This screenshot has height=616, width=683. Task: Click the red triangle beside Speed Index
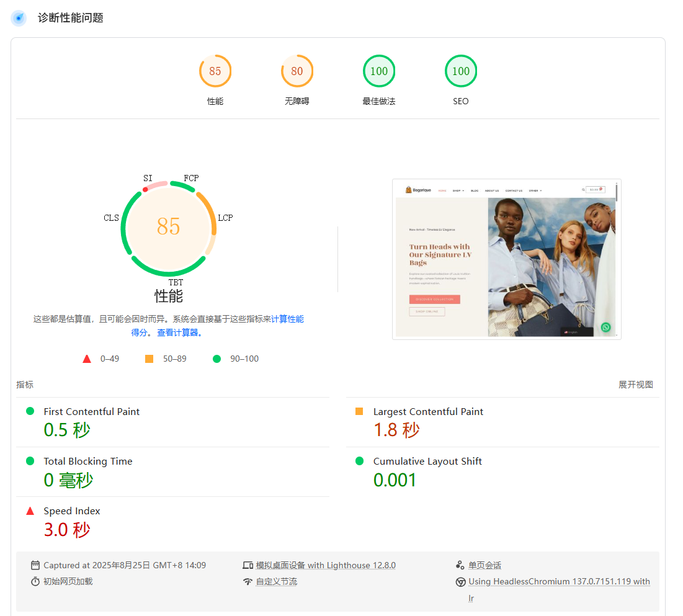point(30,511)
